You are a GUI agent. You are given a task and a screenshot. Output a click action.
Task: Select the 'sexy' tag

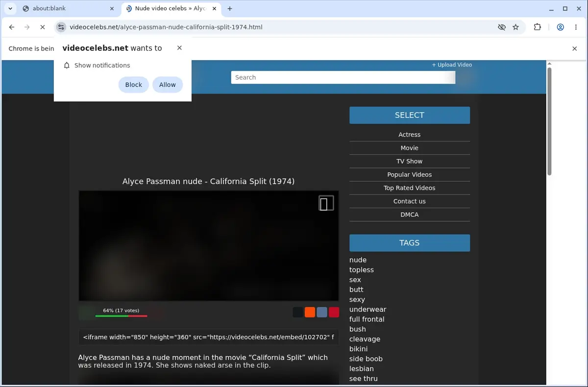coord(357,299)
